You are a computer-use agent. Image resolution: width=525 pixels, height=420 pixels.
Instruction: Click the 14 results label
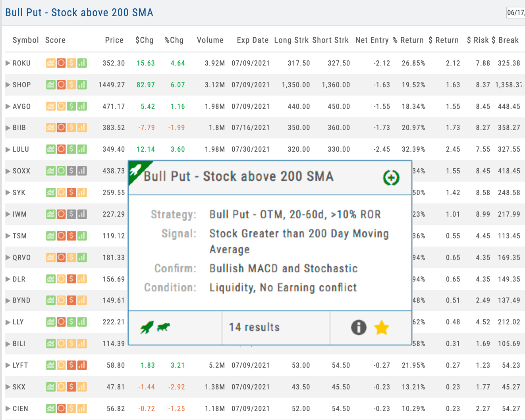[254, 328]
